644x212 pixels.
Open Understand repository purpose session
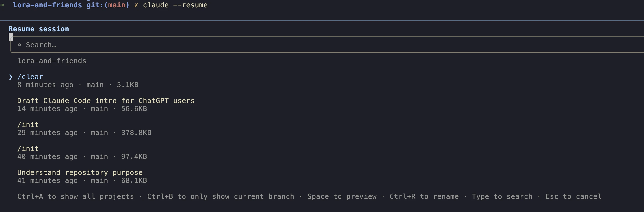pyautogui.click(x=82, y=176)
